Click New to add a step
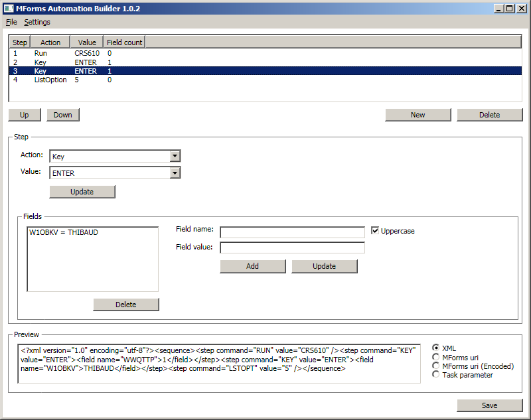Image resolution: width=531 pixels, height=420 pixels. point(417,115)
